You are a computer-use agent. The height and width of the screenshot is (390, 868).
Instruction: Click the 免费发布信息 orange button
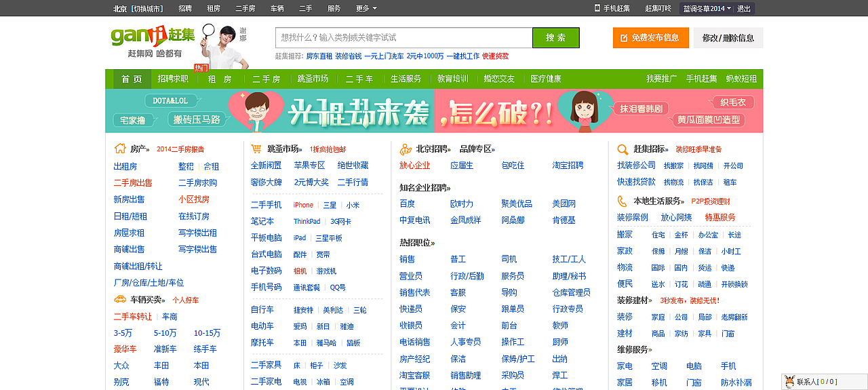[x=651, y=38]
